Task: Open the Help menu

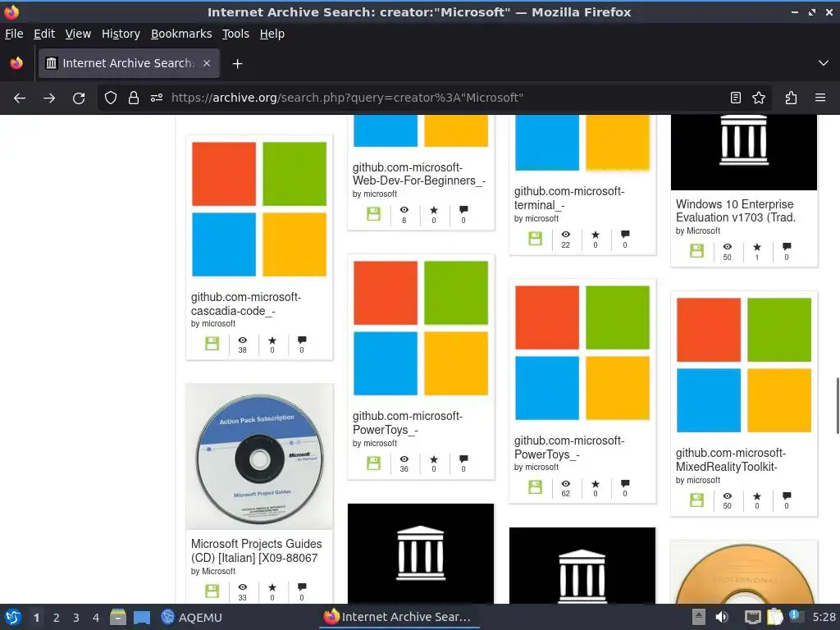Action: tap(272, 34)
